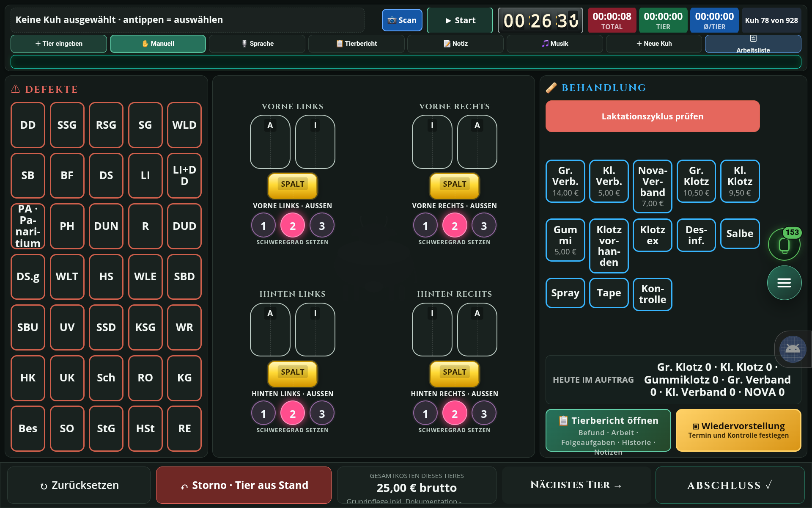Set Hinten Links severity to 1
Viewport: 812px width, 508px height.
pos(263,414)
